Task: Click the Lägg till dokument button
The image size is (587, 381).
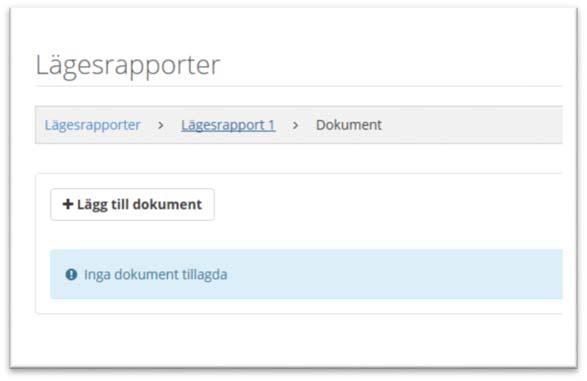Action: coord(133,204)
